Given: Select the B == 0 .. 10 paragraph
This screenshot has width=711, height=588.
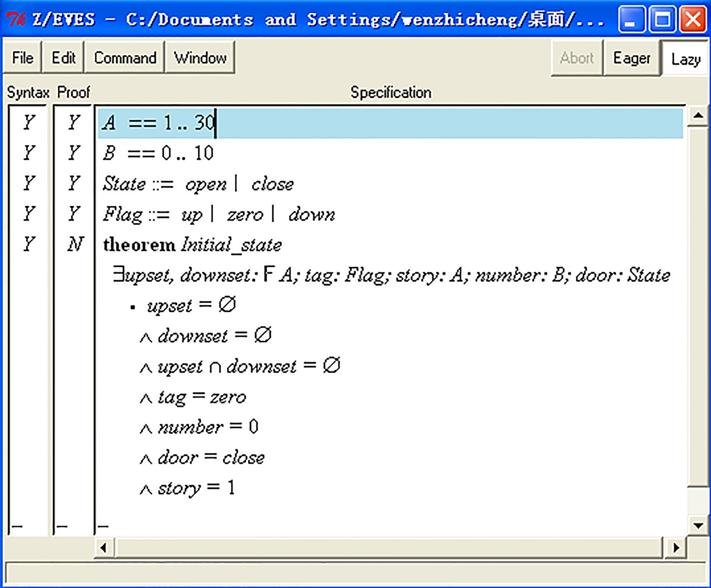Looking at the screenshot, I should coord(390,153).
